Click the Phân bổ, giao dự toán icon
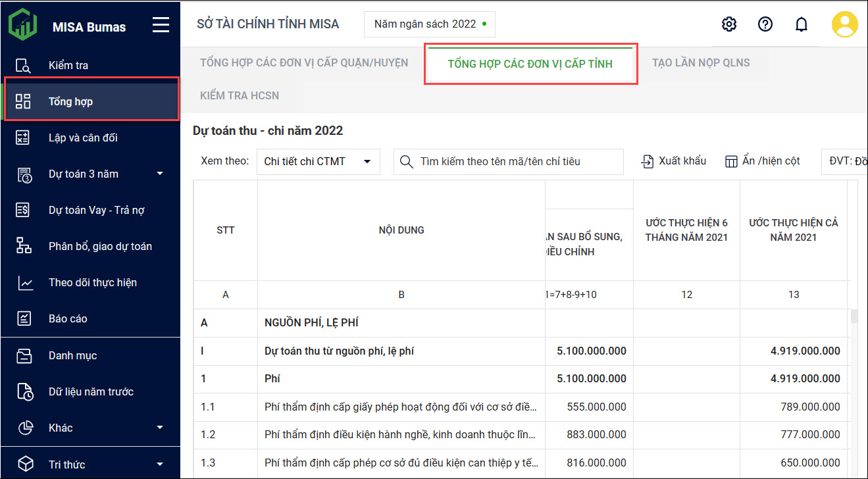This screenshot has width=868, height=479. (24, 246)
